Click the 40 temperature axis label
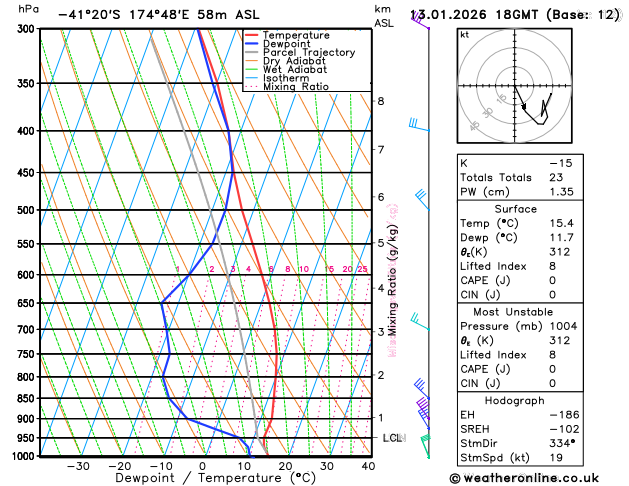629x486 pixels. [x=368, y=466]
